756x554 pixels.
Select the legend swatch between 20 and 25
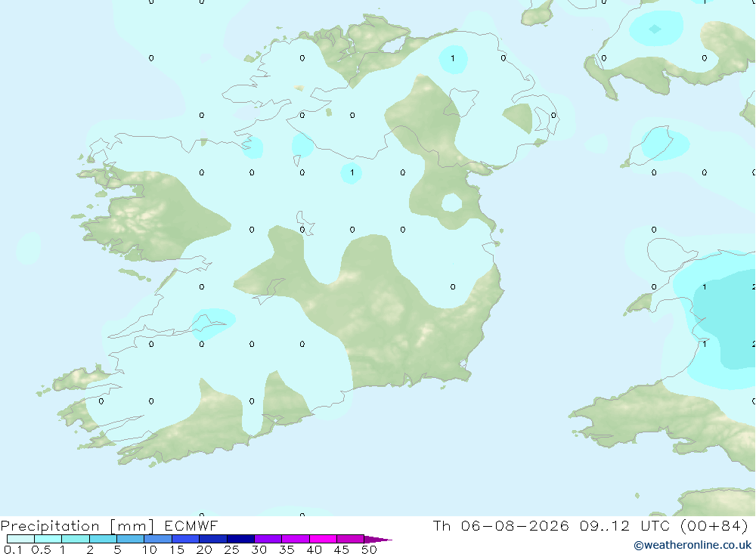point(213,539)
